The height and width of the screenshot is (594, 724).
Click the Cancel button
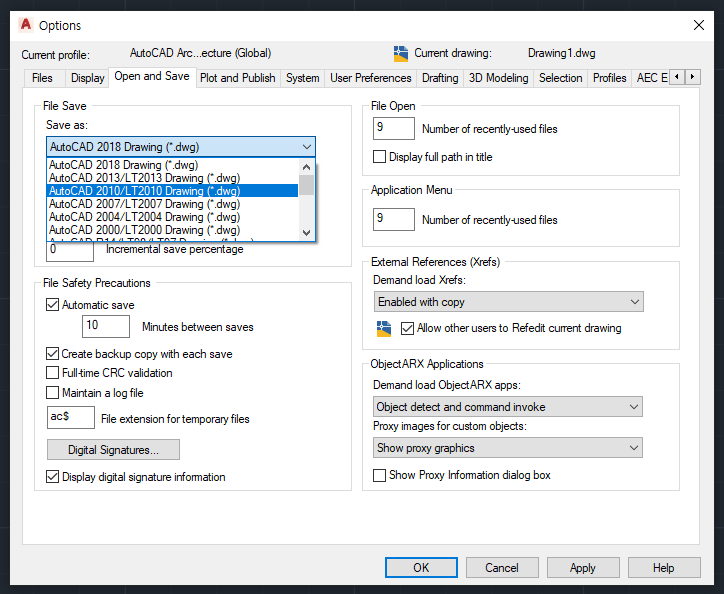[x=502, y=567]
